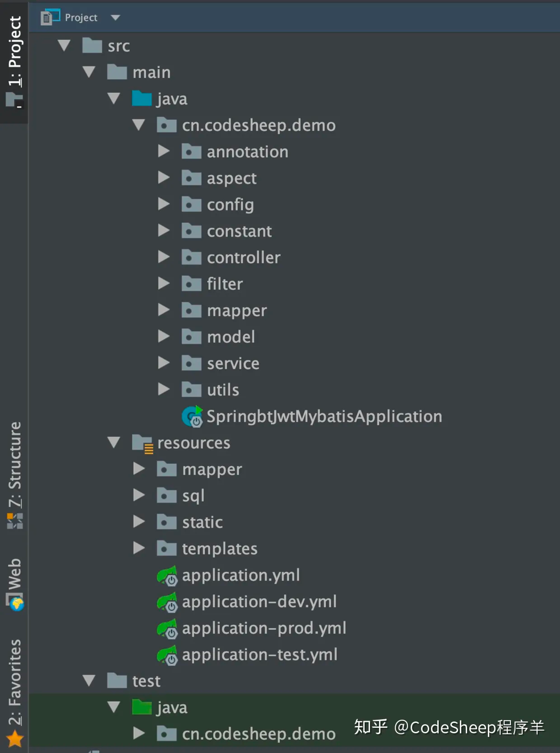Viewport: 560px width, 753px height.
Task: Click the templates folder icon
Action: tap(166, 548)
